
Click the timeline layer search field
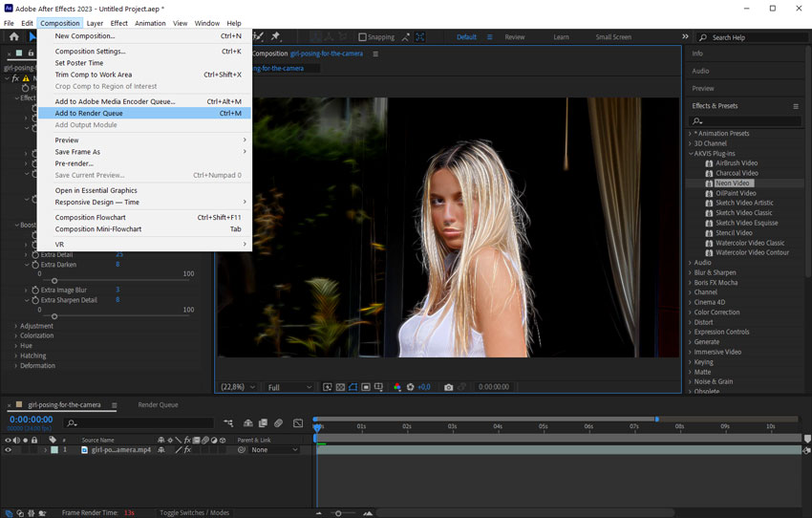click(139, 423)
